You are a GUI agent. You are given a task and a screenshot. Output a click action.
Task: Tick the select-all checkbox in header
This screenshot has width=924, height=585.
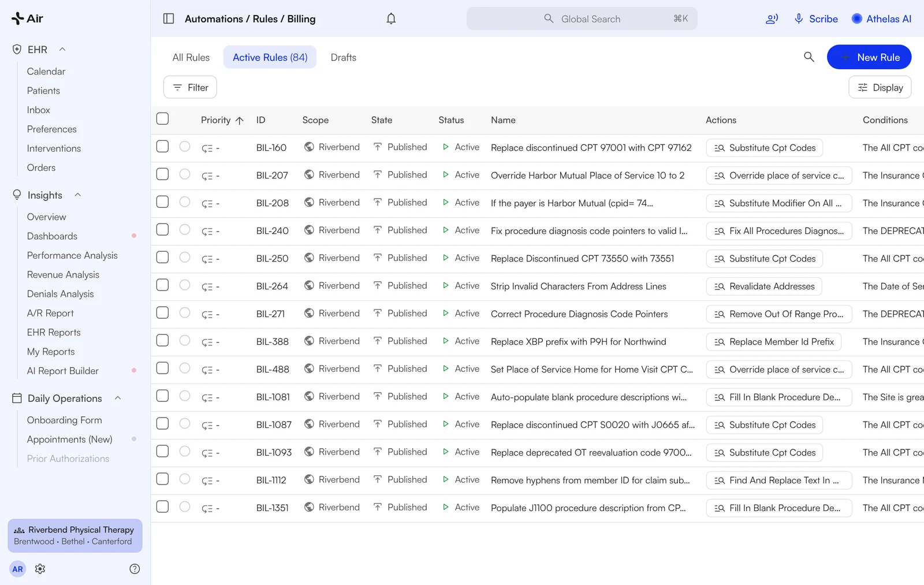(x=163, y=118)
